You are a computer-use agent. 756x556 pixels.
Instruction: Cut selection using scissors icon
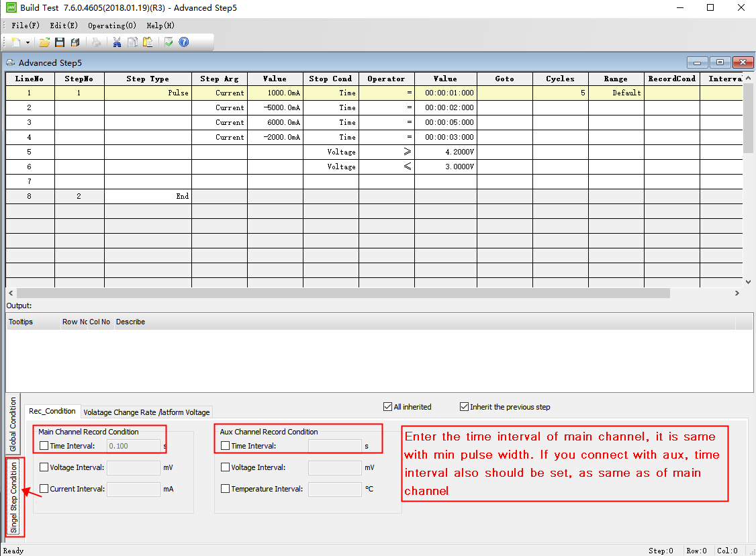117,42
